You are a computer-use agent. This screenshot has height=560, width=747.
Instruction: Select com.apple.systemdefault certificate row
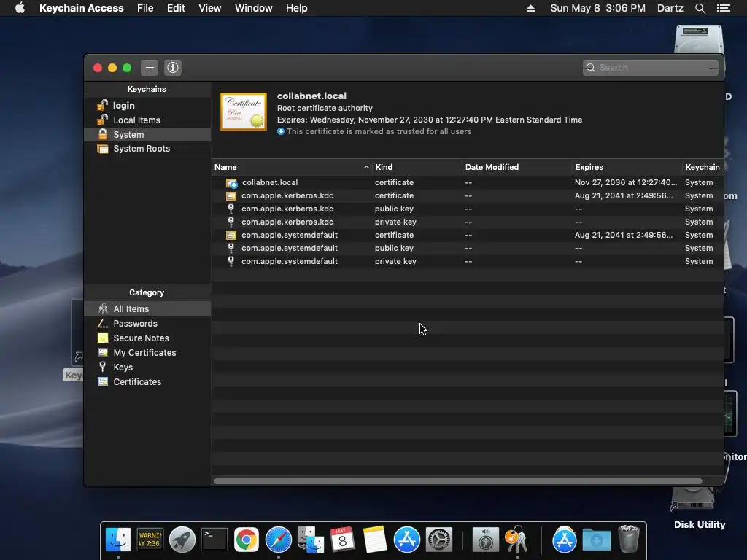[467, 235]
